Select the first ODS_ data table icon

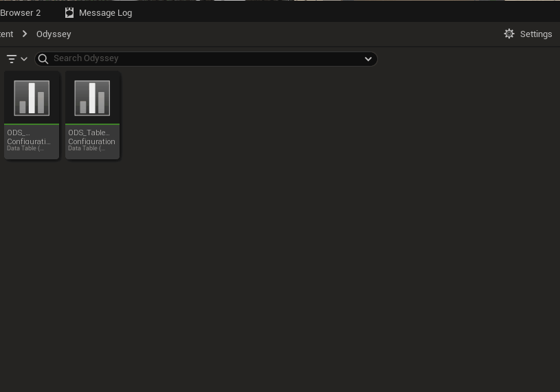(32, 98)
